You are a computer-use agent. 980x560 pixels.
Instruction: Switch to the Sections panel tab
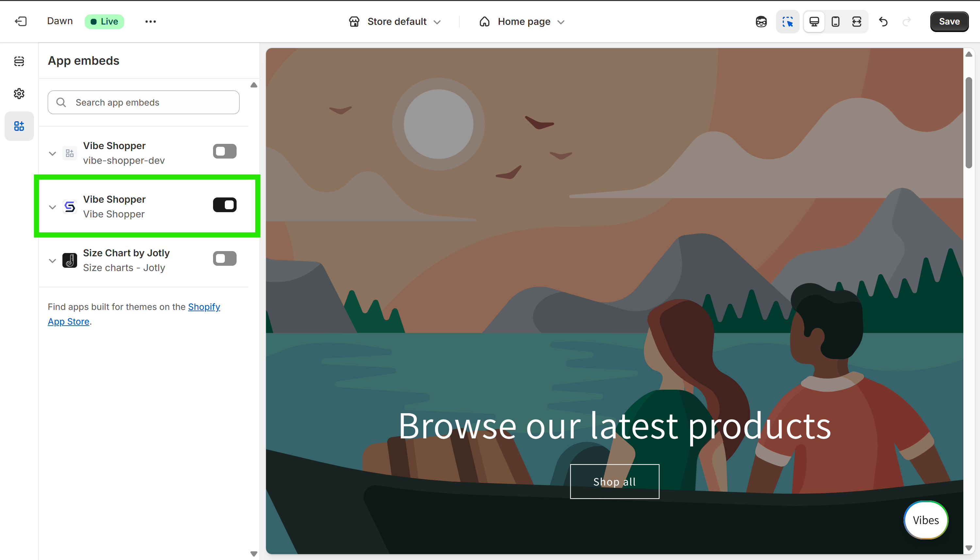[19, 61]
